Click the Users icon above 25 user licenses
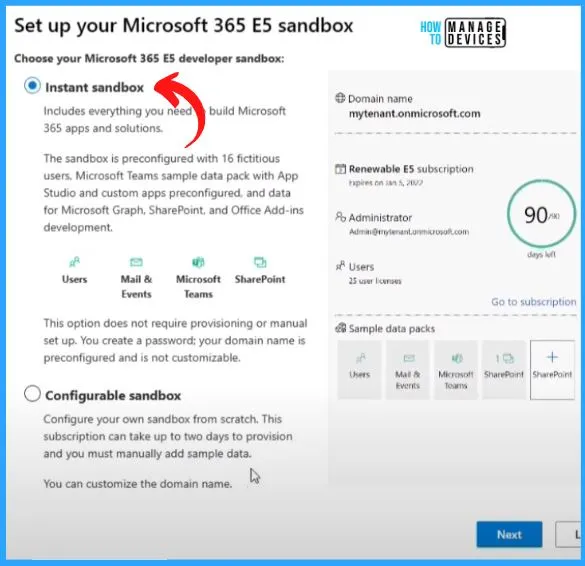Screen dimensions: 585x566 [x=340, y=266]
